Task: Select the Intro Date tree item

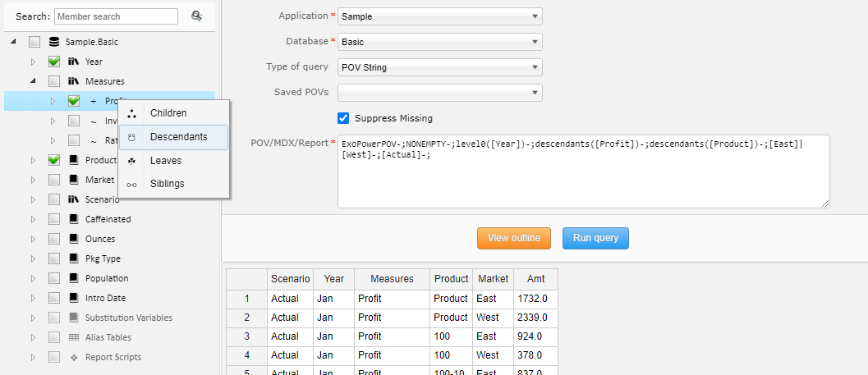Action: [105, 298]
